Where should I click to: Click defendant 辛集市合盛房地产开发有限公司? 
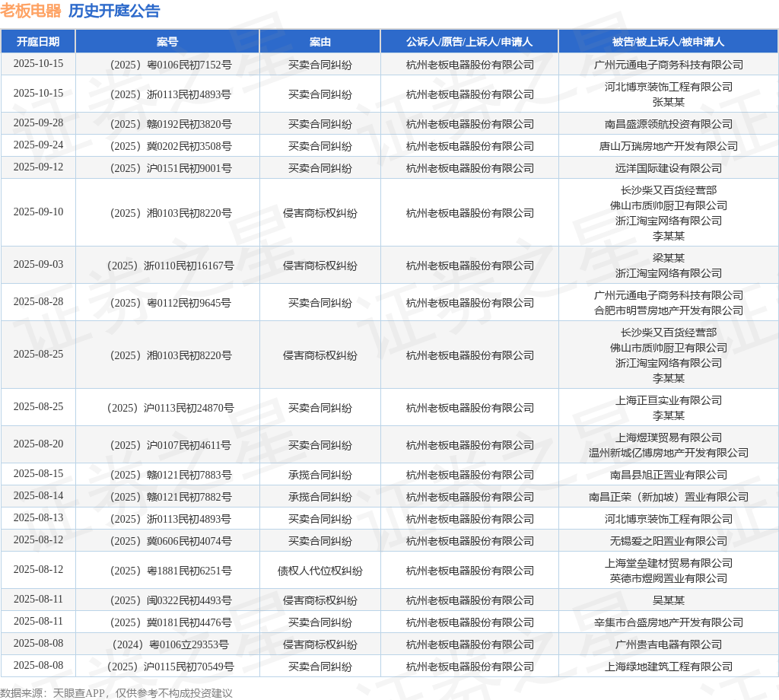(x=668, y=622)
